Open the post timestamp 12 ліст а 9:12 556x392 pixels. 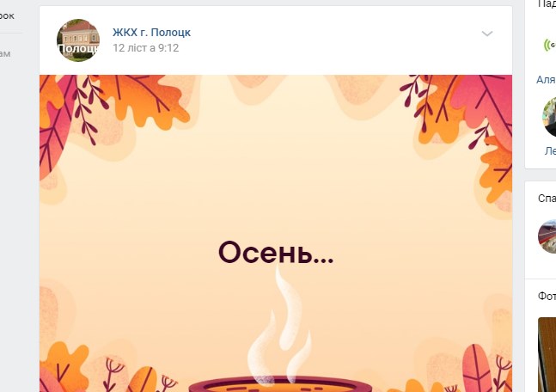point(146,48)
